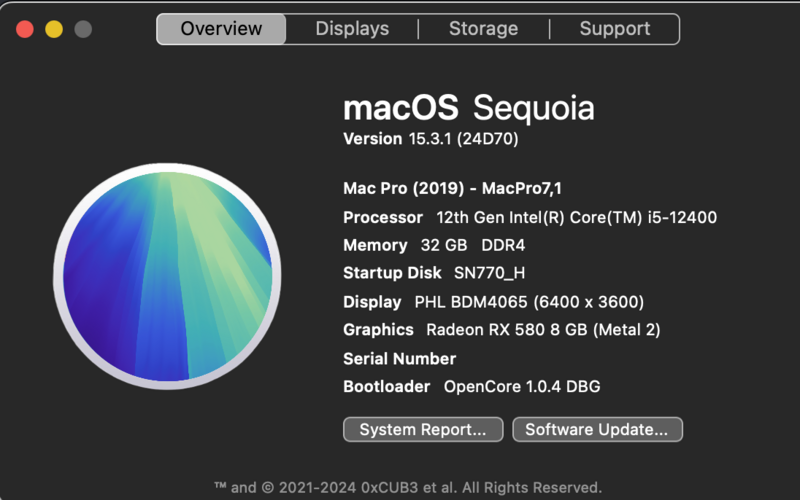800x500 pixels.
Task: Minimize window using yellow button
Action: pyautogui.click(x=54, y=29)
